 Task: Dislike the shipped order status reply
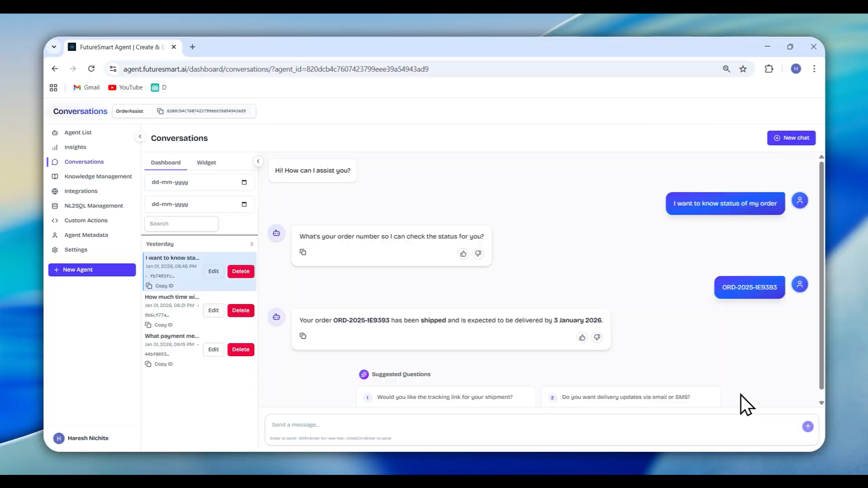tap(597, 337)
